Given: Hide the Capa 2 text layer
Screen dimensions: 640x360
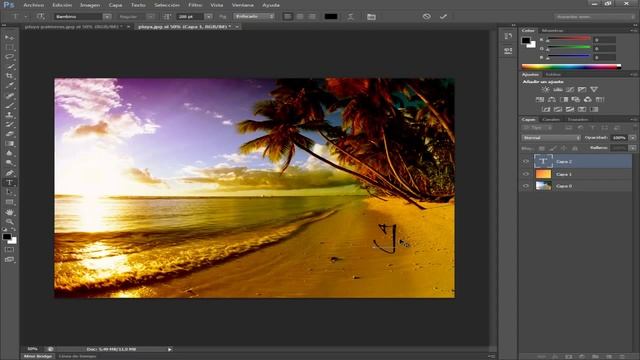Looking at the screenshot, I should [526, 162].
